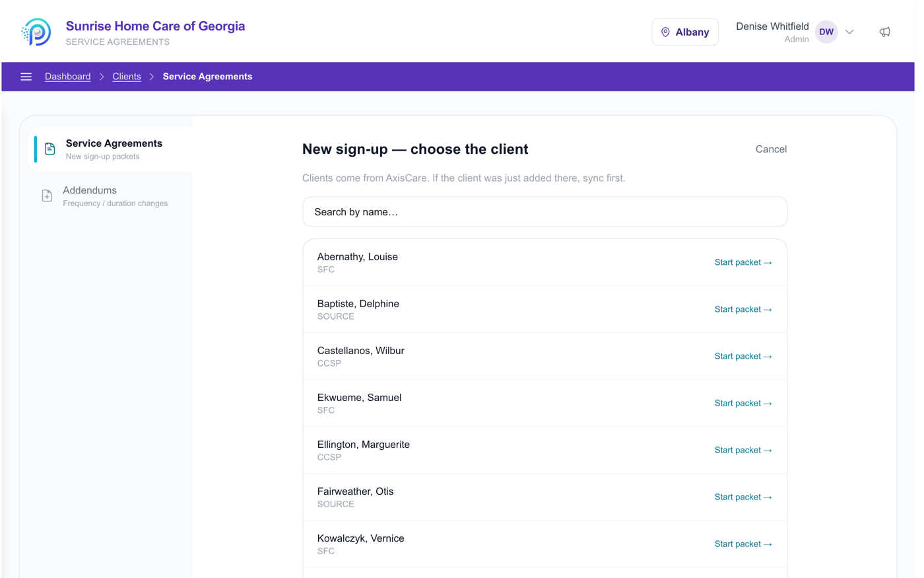The height and width of the screenshot is (578, 924).
Task: Click the New sign-up — choose the client heading
Action: tap(415, 149)
